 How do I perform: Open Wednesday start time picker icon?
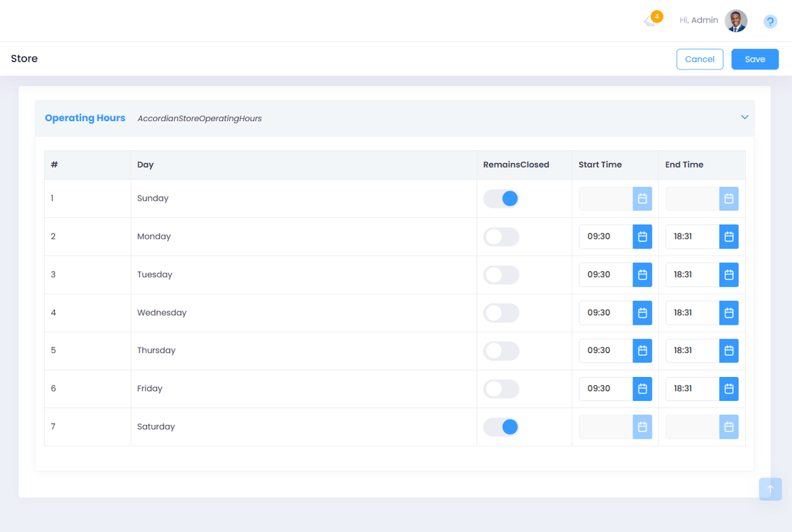pos(642,313)
